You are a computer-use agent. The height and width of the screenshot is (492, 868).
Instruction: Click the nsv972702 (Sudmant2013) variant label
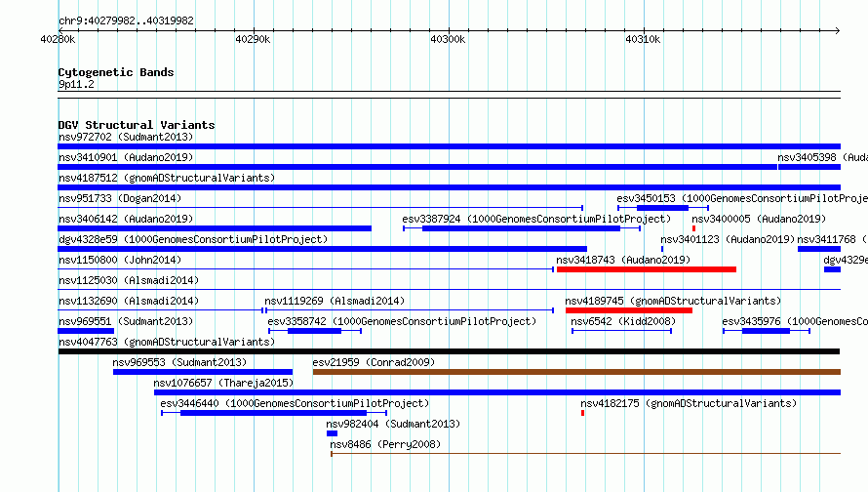point(126,137)
